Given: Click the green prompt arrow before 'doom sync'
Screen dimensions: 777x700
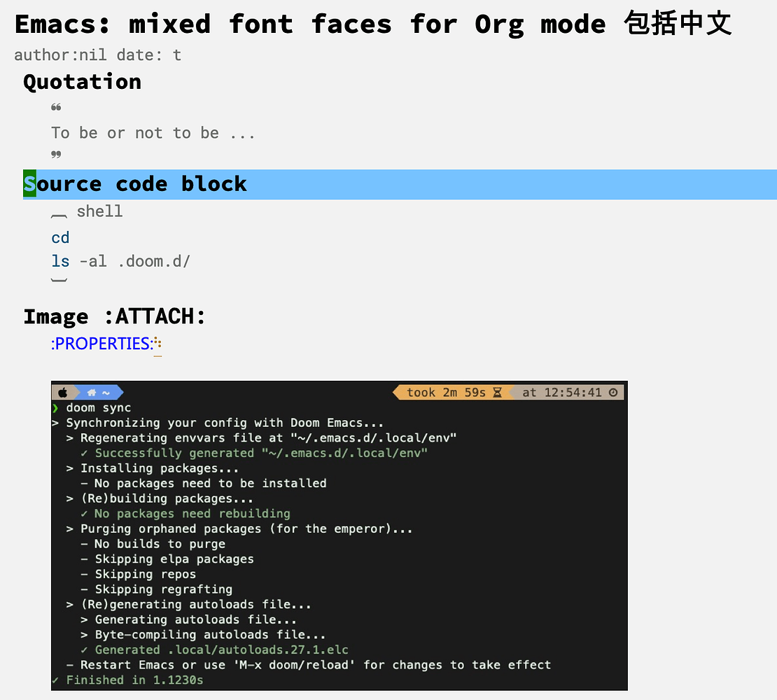Looking at the screenshot, I should (57, 407).
